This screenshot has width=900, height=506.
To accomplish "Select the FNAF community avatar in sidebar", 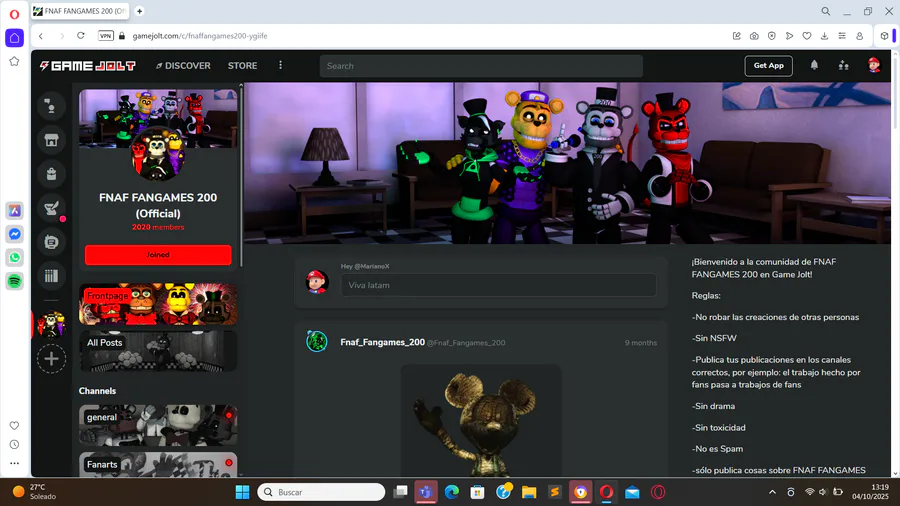I will (x=51, y=324).
